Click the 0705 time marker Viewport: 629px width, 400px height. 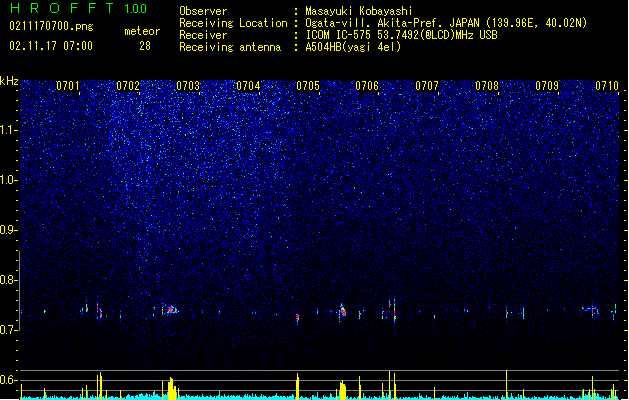point(308,86)
